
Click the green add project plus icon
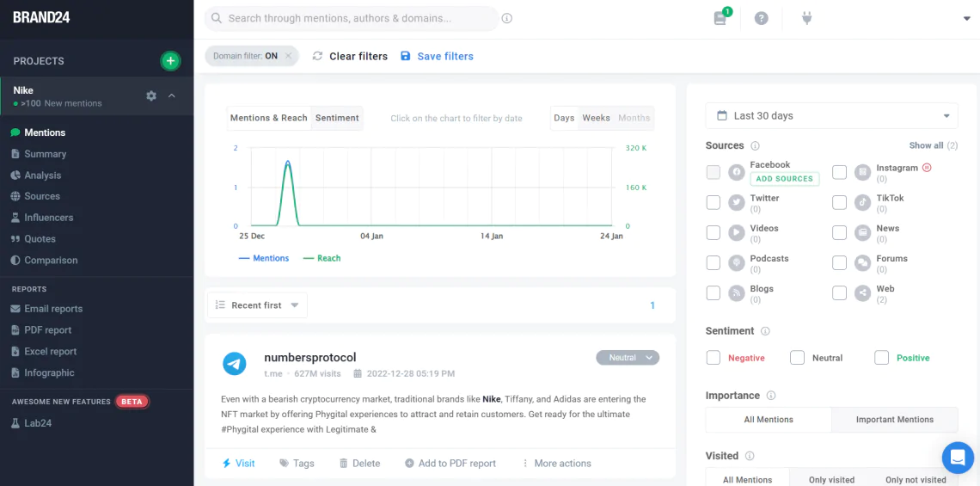coord(170,61)
